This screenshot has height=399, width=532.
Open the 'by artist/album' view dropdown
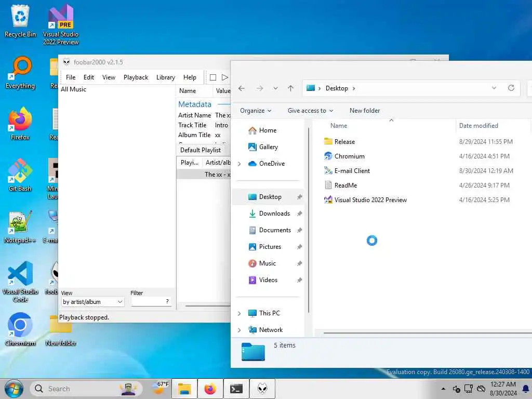click(92, 302)
